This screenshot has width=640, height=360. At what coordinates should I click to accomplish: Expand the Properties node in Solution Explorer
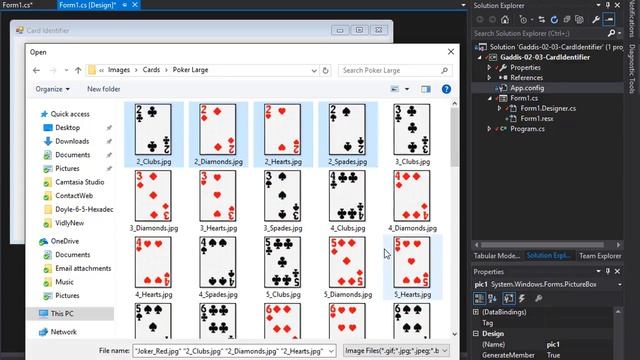[x=489, y=67]
